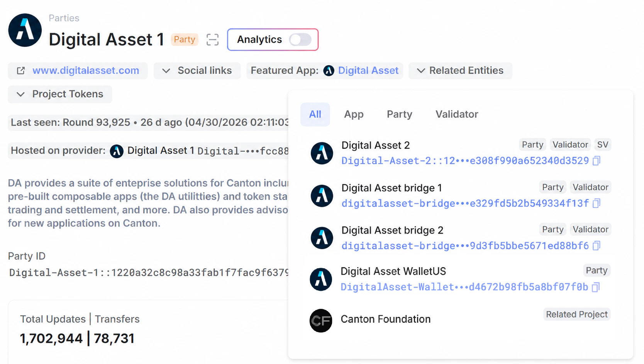This screenshot has width=644, height=364.
Task: Copy the Digital-Asset-2 party ID
Action: pyautogui.click(x=597, y=161)
